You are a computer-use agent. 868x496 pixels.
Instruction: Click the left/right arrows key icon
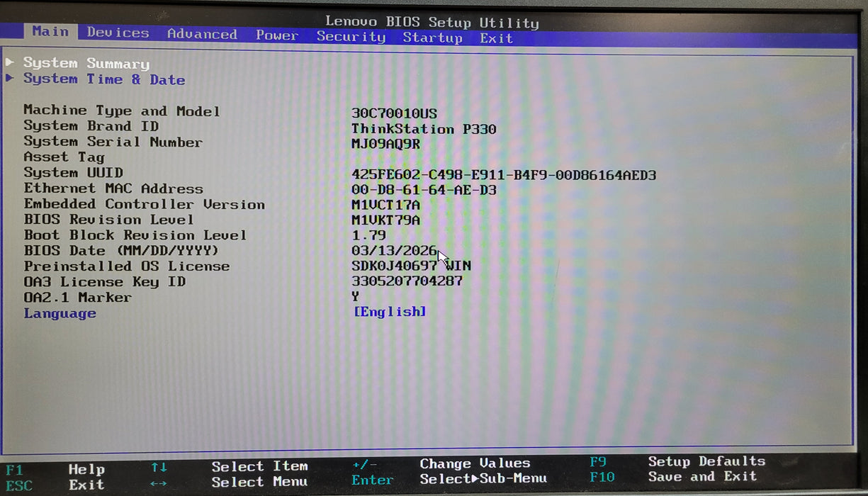click(159, 483)
